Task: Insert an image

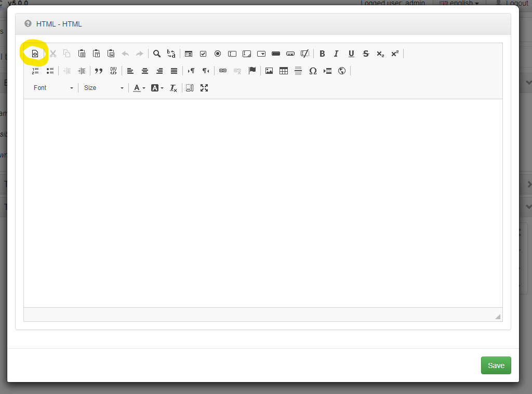Action: click(269, 71)
